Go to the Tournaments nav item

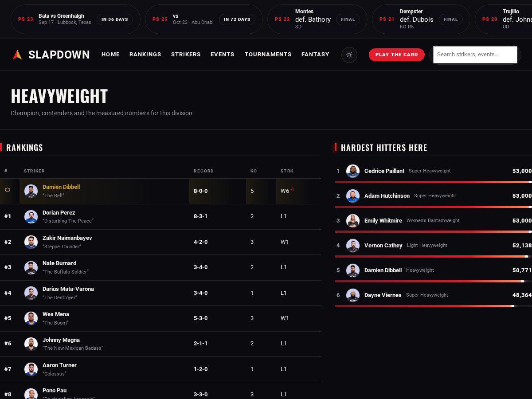(x=268, y=55)
